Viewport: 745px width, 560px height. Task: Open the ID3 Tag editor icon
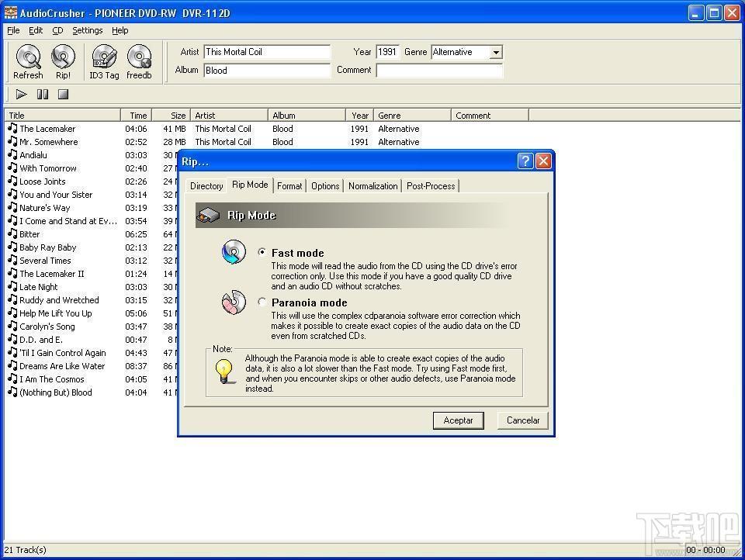pyautogui.click(x=104, y=57)
